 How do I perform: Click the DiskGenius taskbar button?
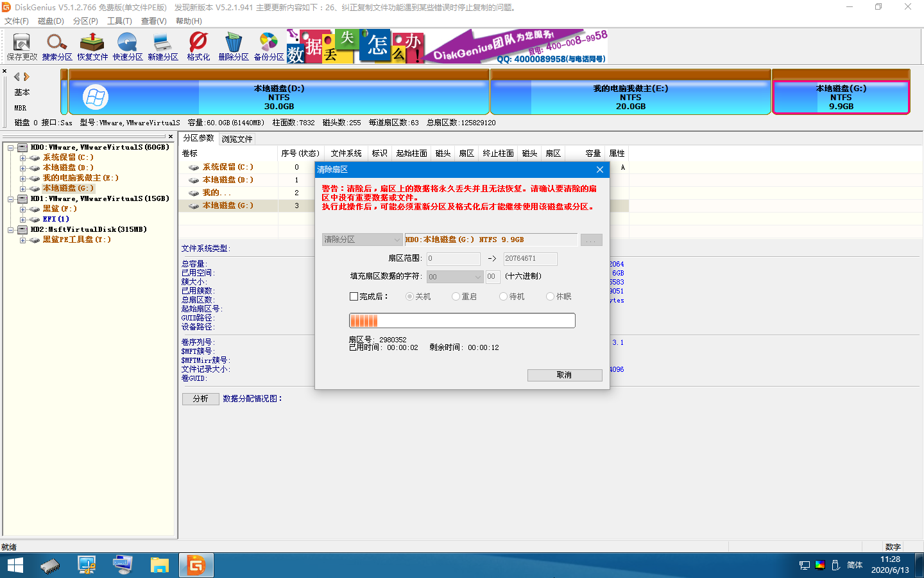(196, 565)
